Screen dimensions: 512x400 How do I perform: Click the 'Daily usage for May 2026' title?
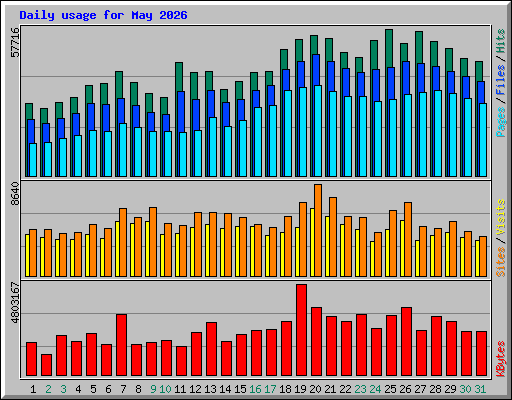pyautogui.click(x=103, y=15)
